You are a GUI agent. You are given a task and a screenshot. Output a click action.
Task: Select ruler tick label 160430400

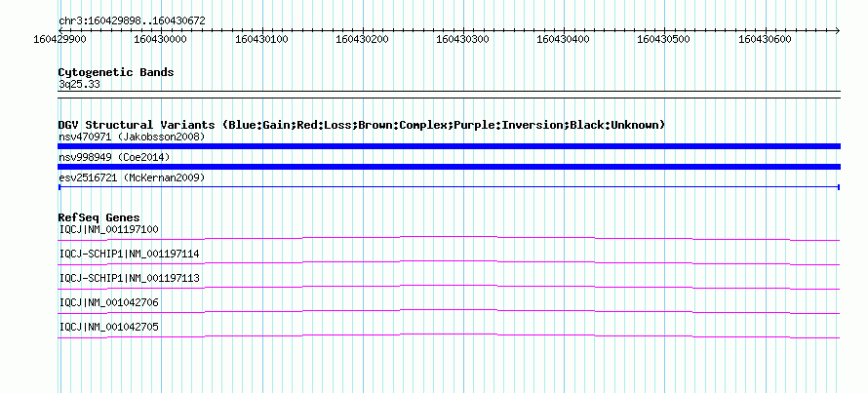(x=563, y=39)
